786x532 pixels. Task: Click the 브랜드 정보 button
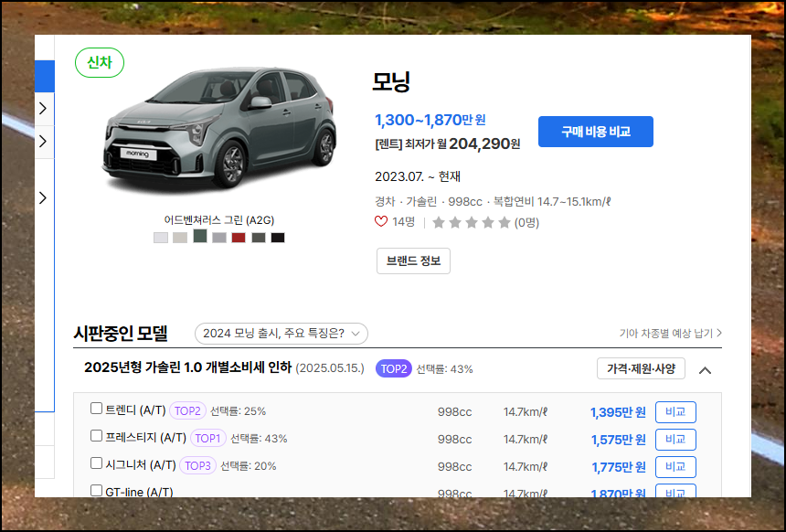[413, 261]
